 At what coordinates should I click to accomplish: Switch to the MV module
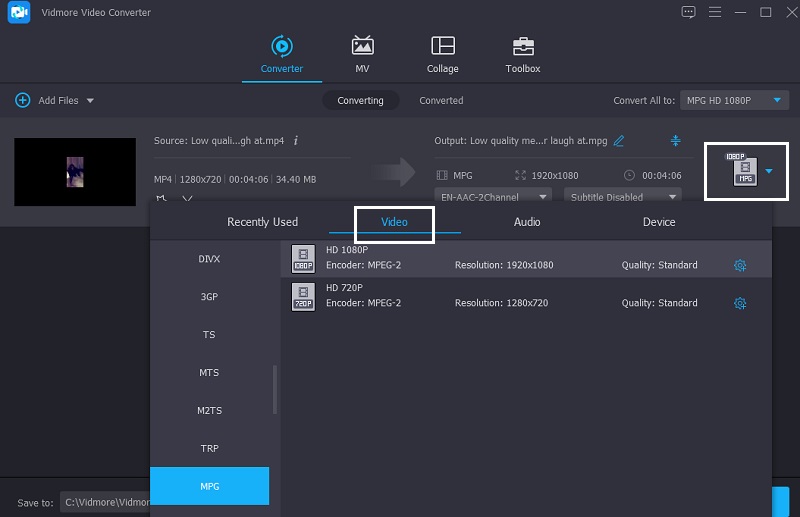(362, 54)
